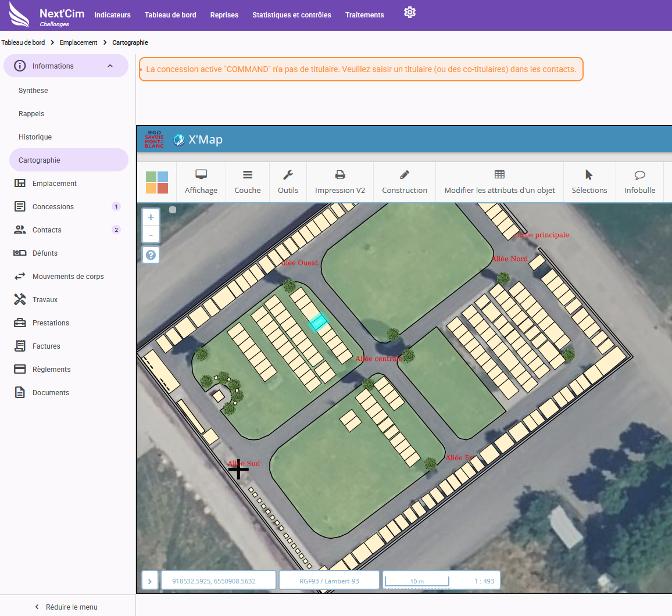Screen dimensions: 672x616
Task: Open Modifier les attributs d'un objet
Action: 499,182
